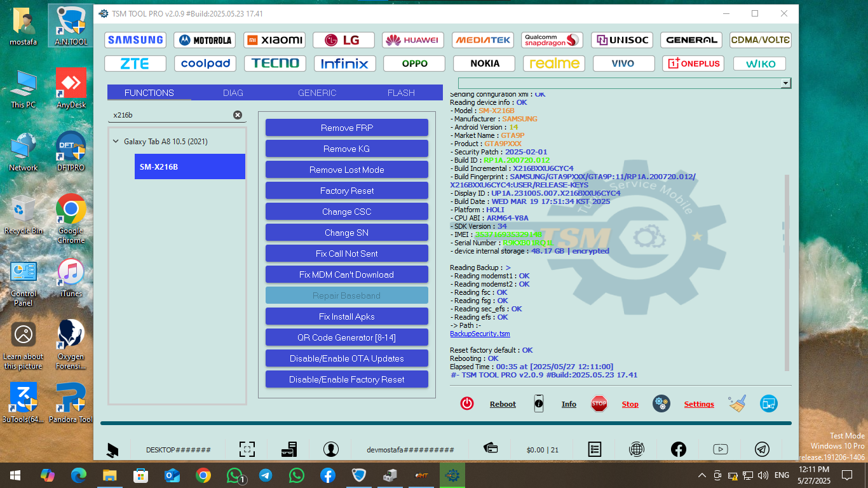Click Fix MDM Can't Download button
868x488 pixels.
coord(347,274)
